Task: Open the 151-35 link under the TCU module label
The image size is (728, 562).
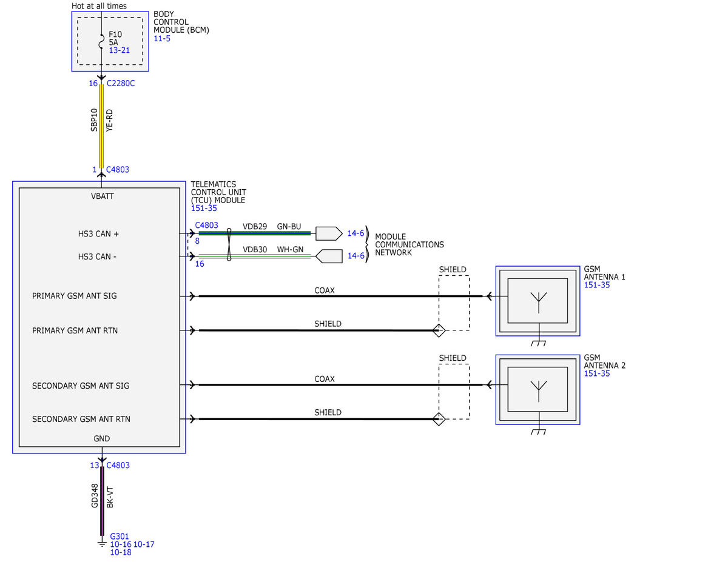Action: (x=204, y=208)
